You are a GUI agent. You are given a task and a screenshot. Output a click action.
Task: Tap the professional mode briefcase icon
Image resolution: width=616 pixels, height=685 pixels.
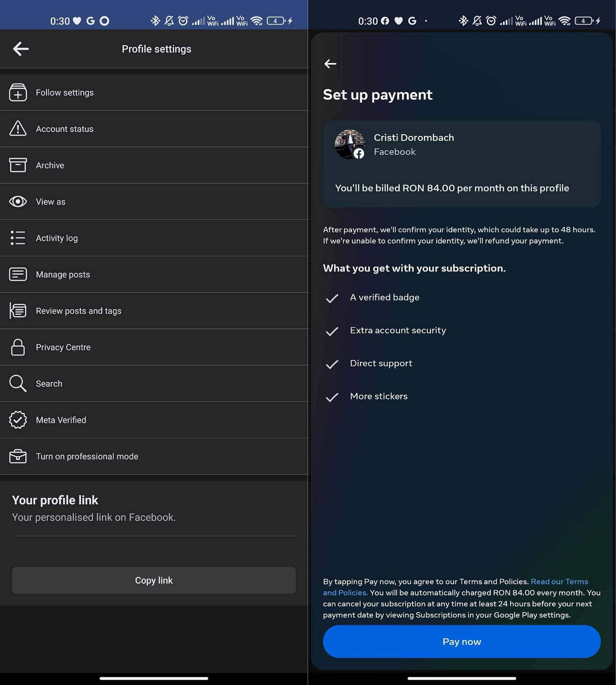point(18,456)
